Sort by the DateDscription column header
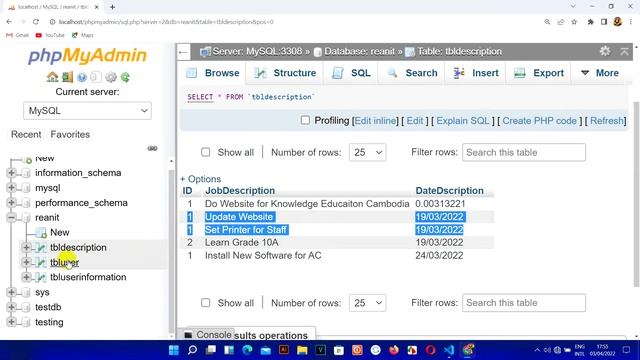The height and width of the screenshot is (360, 640). (449, 191)
